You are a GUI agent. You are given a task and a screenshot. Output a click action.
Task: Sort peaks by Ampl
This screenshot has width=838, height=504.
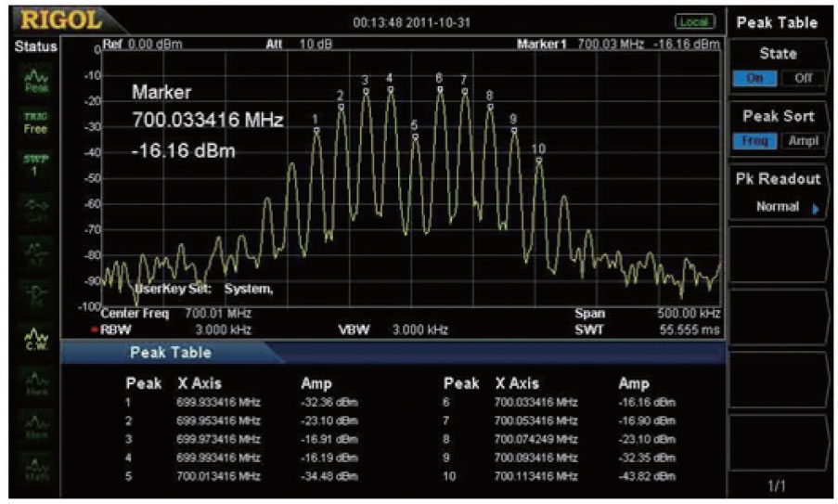[x=802, y=141]
